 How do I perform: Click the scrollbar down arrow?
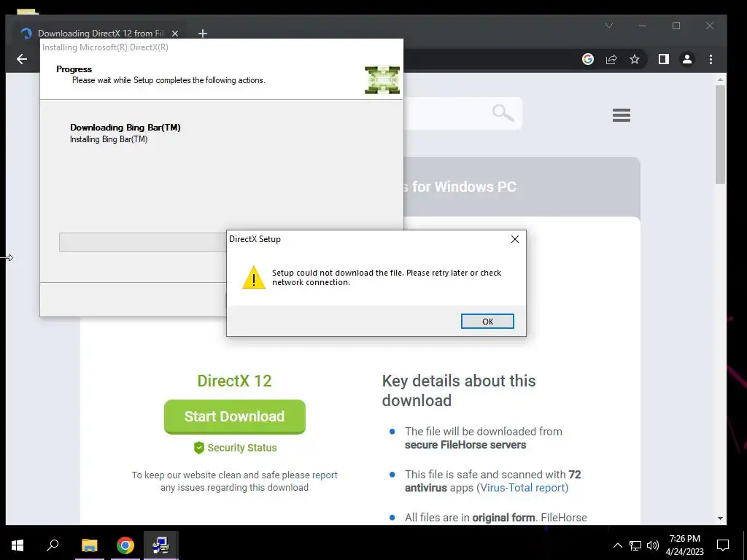[x=720, y=518]
